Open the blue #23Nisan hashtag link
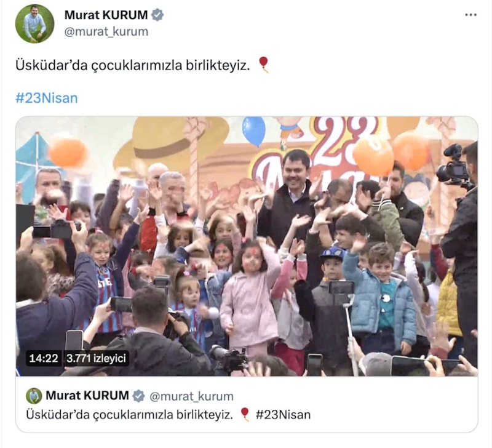Viewport: 492px width, 448px height. 47,98
